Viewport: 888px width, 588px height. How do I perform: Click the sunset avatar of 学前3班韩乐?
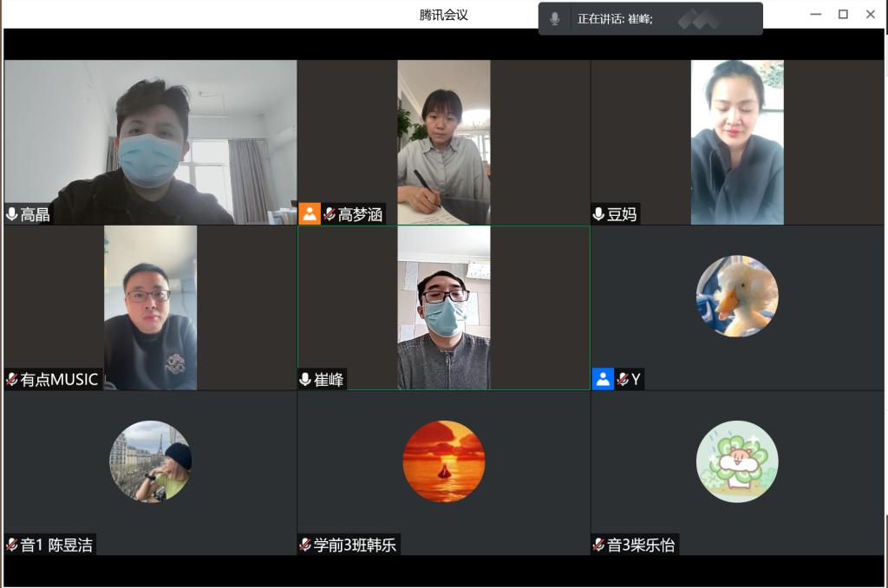444,461
